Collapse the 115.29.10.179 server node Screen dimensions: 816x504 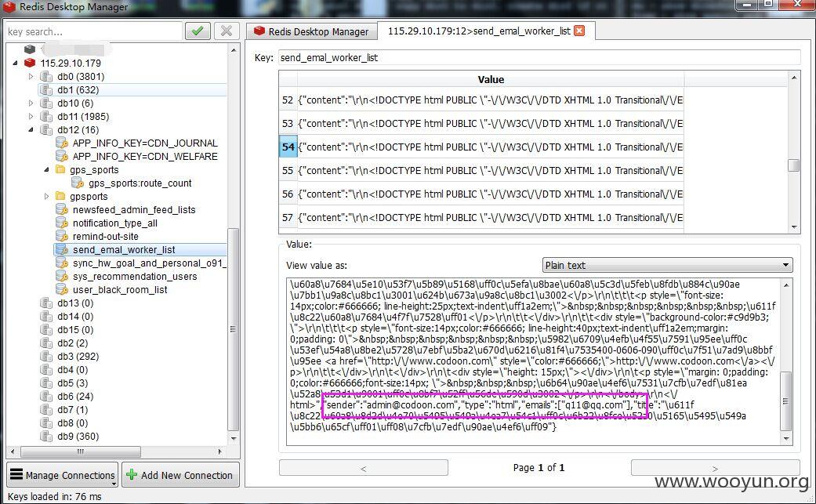(15, 63)
